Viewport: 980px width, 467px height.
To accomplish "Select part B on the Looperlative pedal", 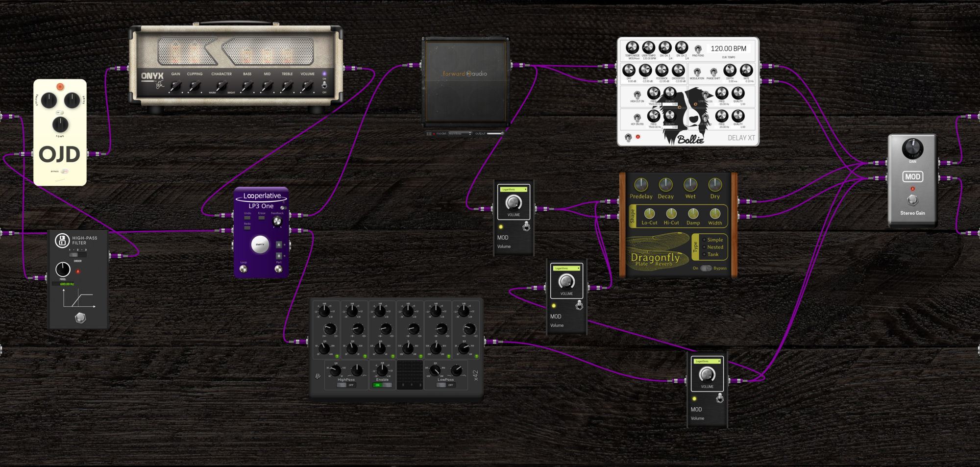I will (x=279, y=256).
